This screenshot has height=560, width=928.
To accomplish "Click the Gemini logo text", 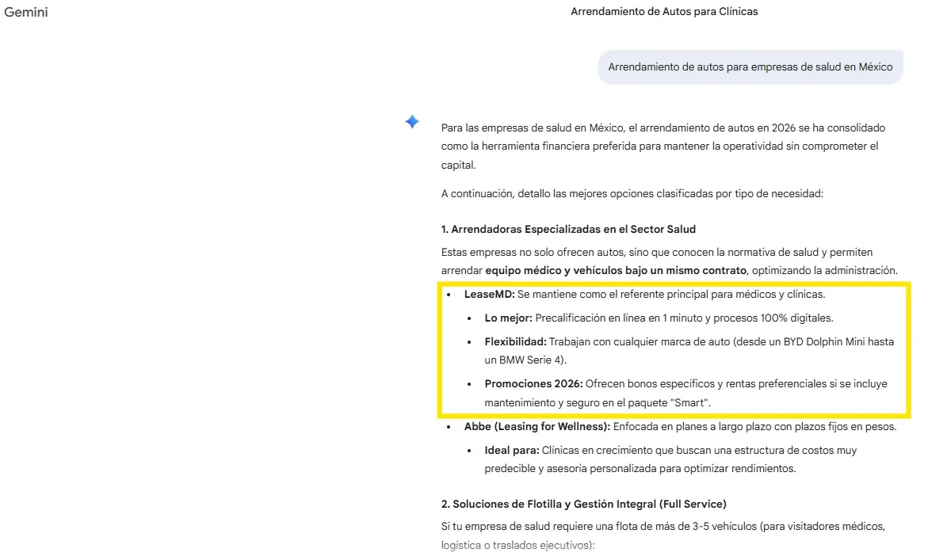I will click(26, 12).
